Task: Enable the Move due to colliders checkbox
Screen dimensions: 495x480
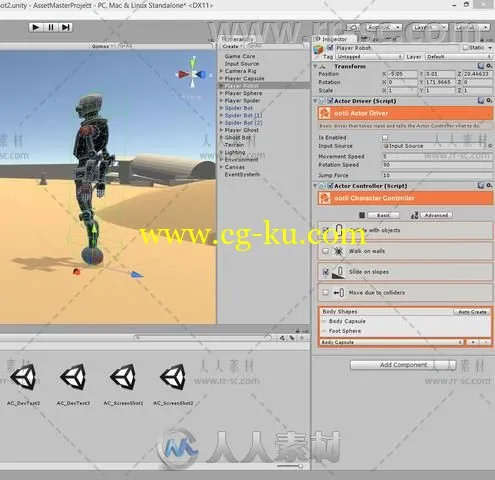Action: (325, 293)
